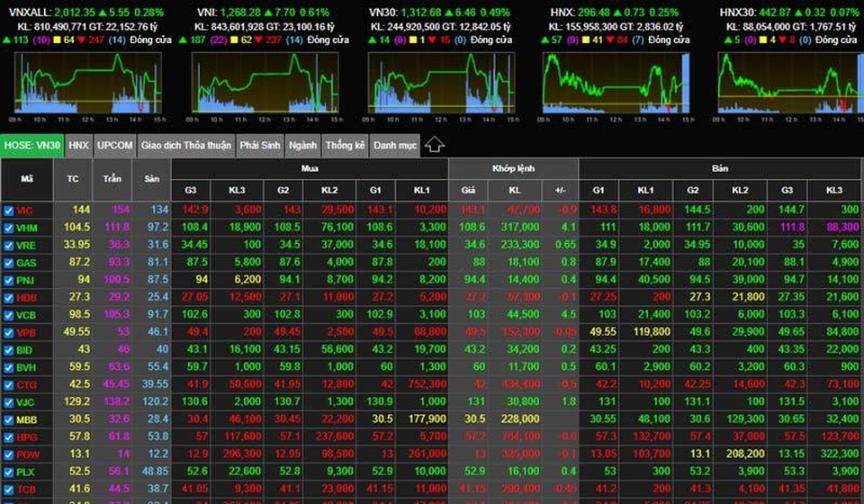
Task: Toggle the VRE stock checkbox
Action: pyautogui.click(x=8, y=246)
